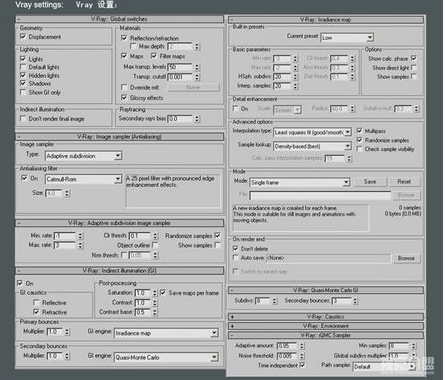
Task: Open Primary bounces GI engine dropdown
Action: tap(166, 333)
